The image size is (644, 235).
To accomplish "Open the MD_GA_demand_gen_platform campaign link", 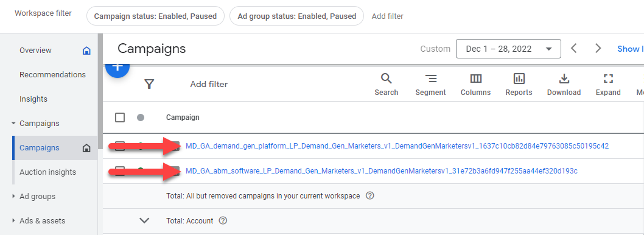I will 397,146.
